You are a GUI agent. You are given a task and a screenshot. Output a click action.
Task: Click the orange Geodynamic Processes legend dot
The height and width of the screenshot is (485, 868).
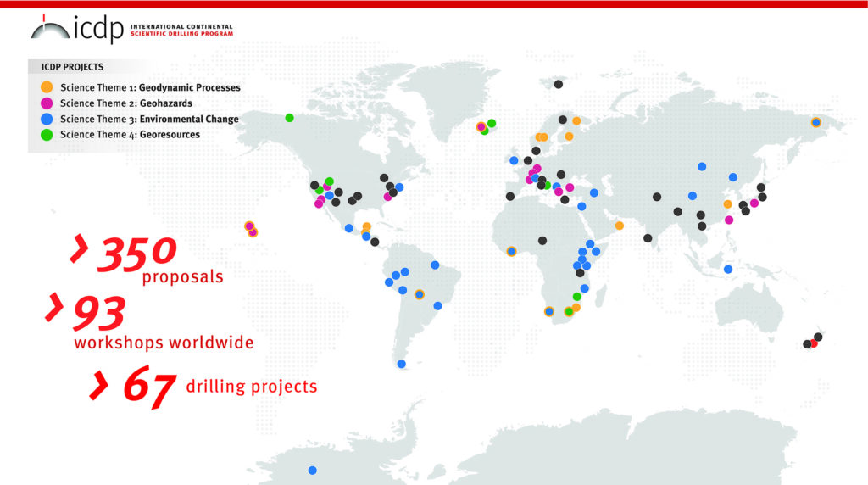coord(47,87)
